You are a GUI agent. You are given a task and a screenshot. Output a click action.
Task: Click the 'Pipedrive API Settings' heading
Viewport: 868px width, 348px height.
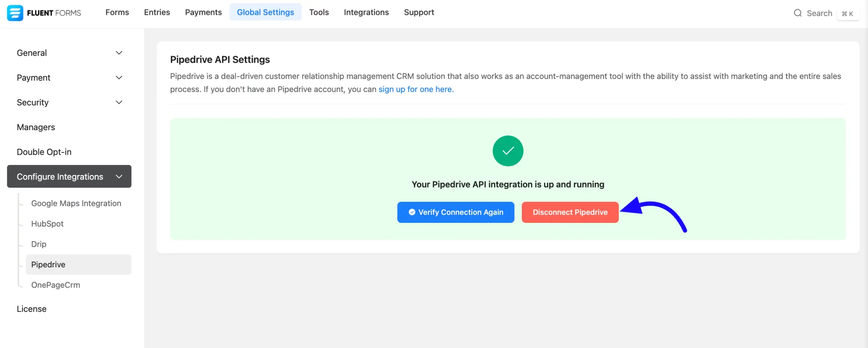click(x=220, y=59)
